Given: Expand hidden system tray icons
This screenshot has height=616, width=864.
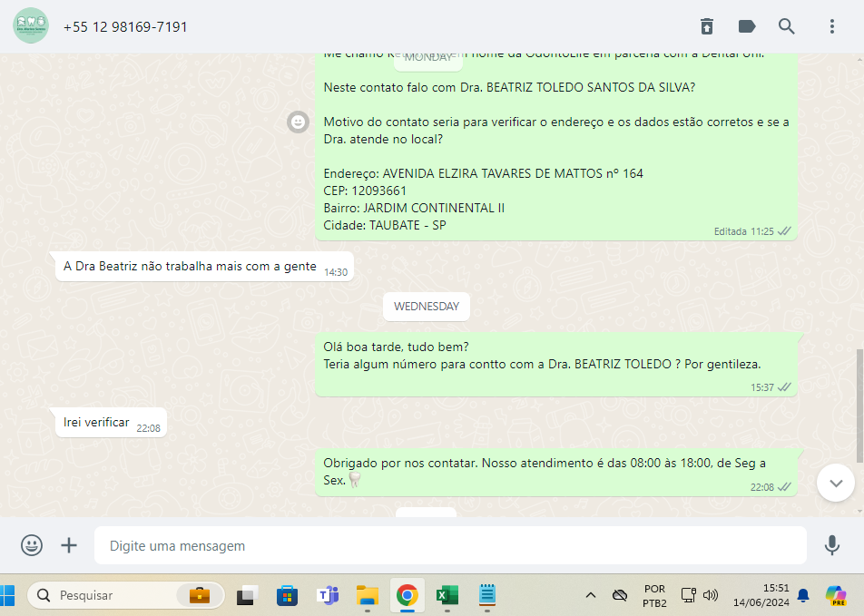Looking at the screenshot, I should coord(591,595).
